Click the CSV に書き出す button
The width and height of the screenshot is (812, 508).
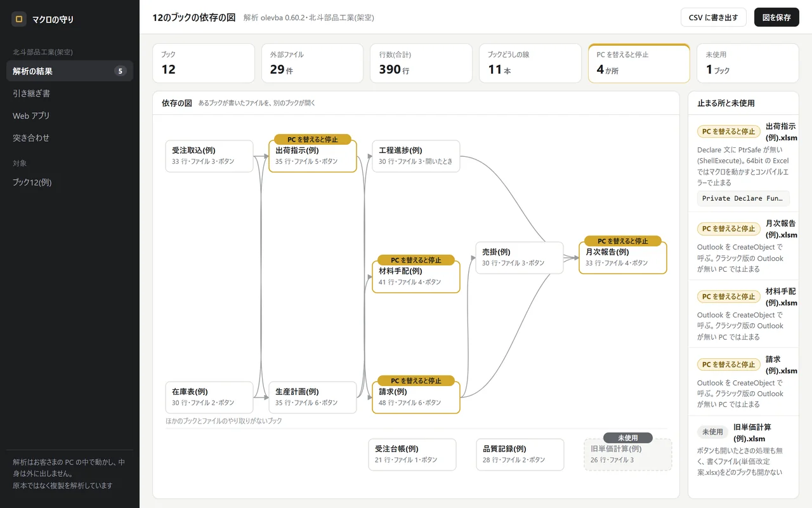[x=713, y=17]
